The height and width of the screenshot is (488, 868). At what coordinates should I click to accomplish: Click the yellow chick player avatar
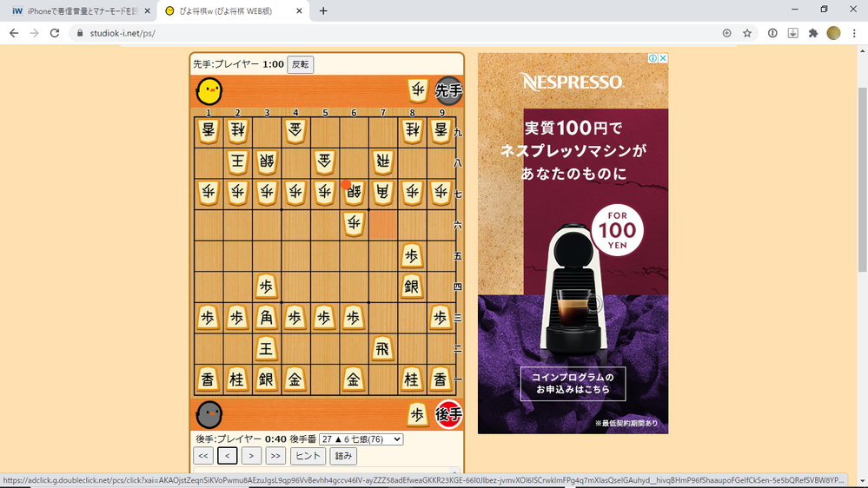(x=209, y=90)
